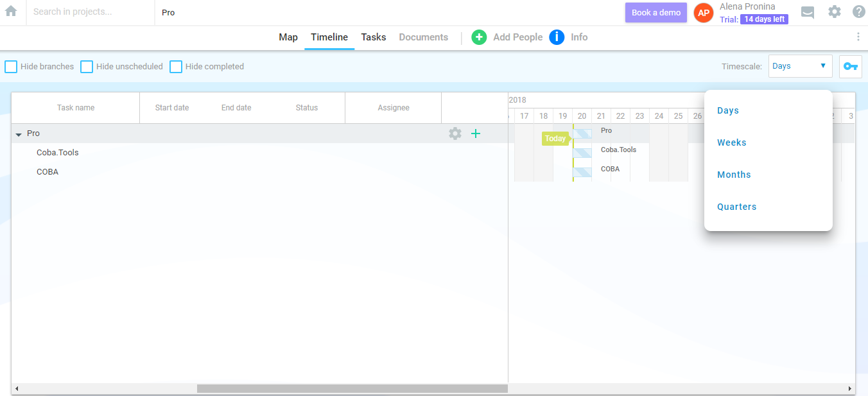Click the Alena Pronina user name
The height and width of the screenshot is (396, 868).
click(x=747, y=6)
